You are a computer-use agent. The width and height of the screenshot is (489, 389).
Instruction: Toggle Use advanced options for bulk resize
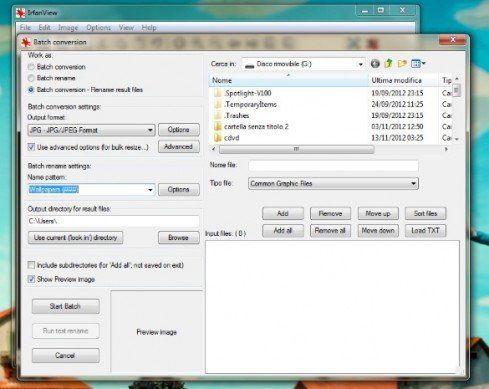(31, 147)
